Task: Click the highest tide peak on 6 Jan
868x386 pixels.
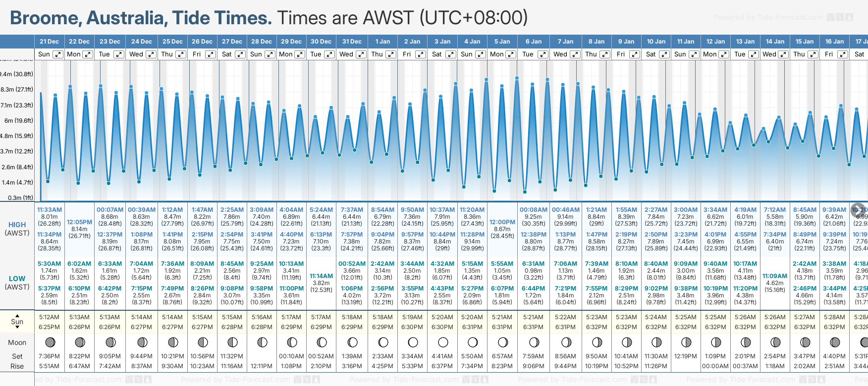Action: tap(517, 78)
